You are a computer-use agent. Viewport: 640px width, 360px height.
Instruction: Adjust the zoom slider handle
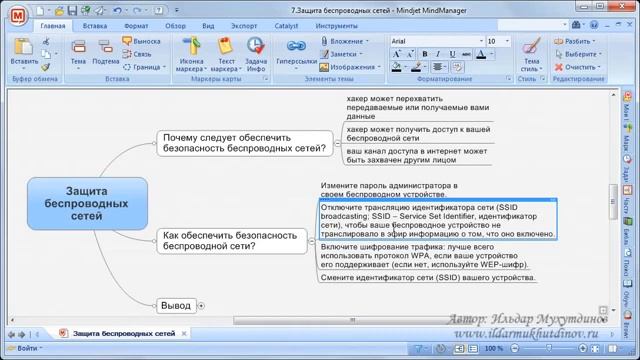coord(549,349)
